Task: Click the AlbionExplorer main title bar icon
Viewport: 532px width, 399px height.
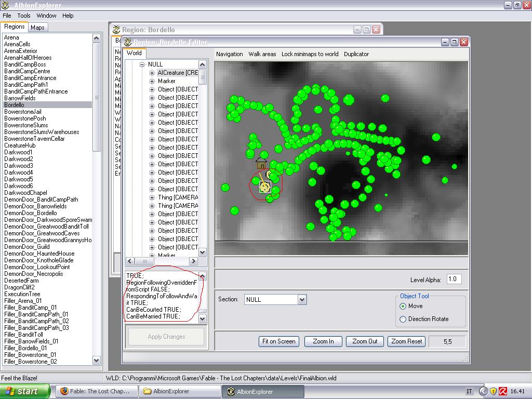Action: point(5,5)
